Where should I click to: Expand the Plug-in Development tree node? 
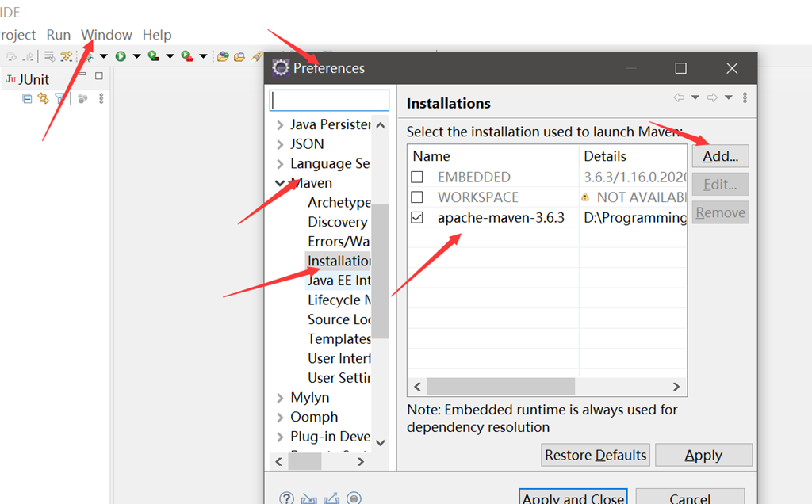click(280, 437)
